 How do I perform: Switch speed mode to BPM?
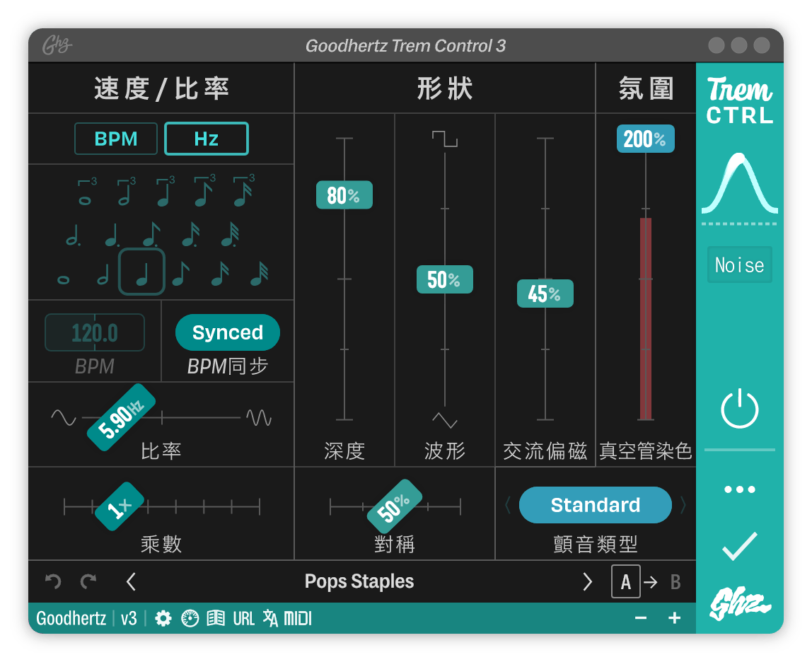point(116,139)
